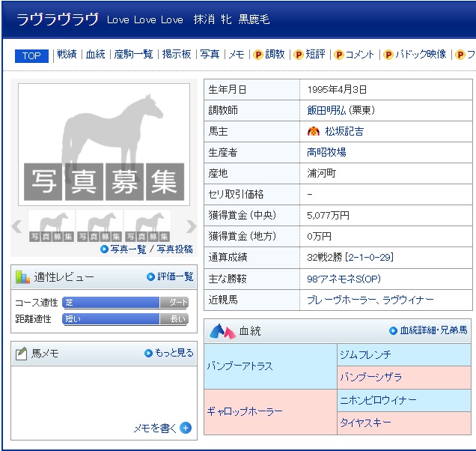Show next photo thumbnails with right arrow
Viewport: 476px width, 451px height.
tap(192, 226)
